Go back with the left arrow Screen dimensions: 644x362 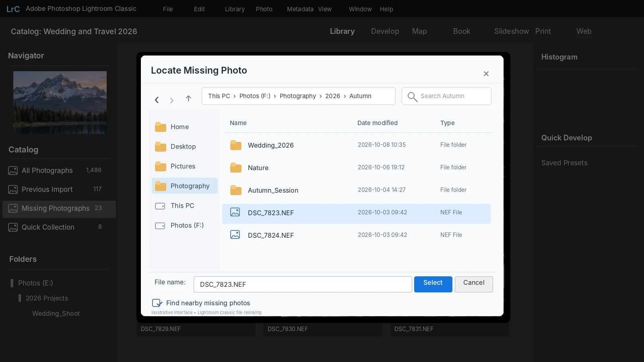pyautogui.click(x=157, y=100)
